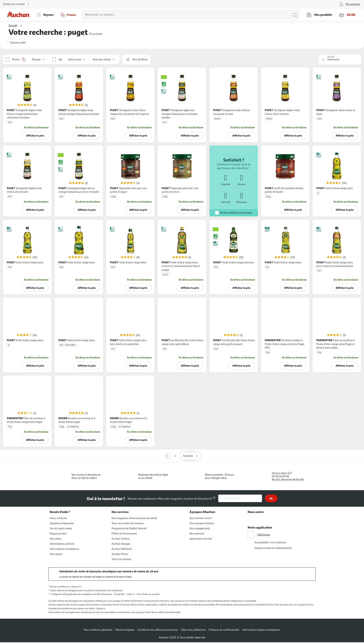
Task: Click the Télécharger application link
Action: (264, 535)
